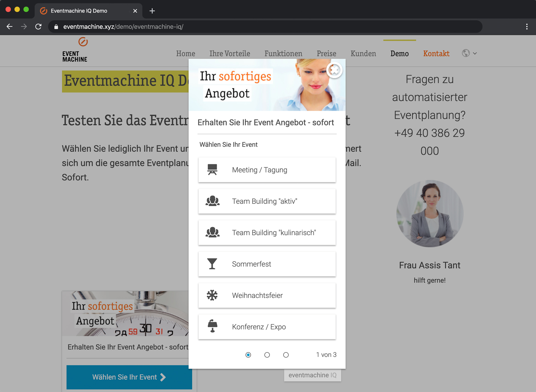Select the Team Building "aktiv" group icon

tap(212, 201)
